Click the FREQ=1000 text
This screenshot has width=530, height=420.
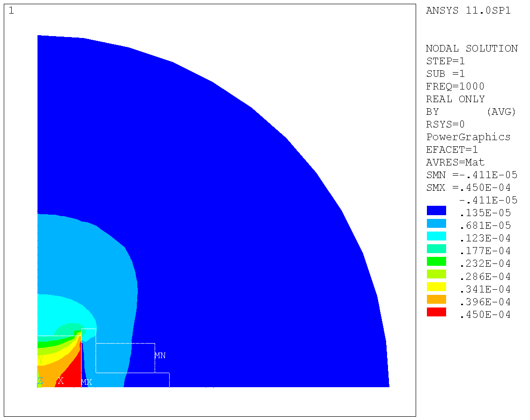click(455, 86)
